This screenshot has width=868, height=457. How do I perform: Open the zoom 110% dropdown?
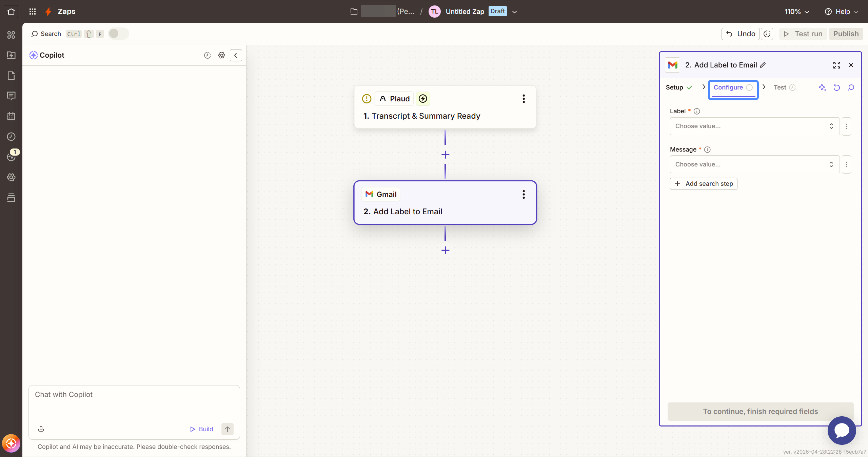(797, 12)
